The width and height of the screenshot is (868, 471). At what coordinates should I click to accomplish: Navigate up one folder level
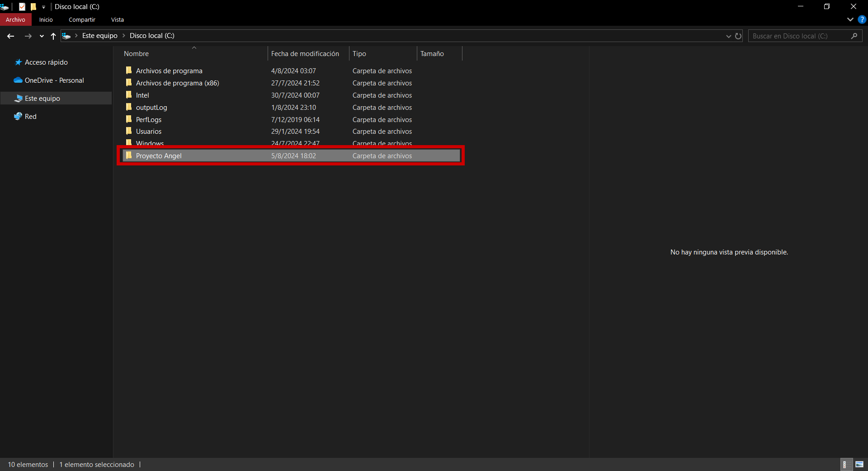click(x=53, y=36)
